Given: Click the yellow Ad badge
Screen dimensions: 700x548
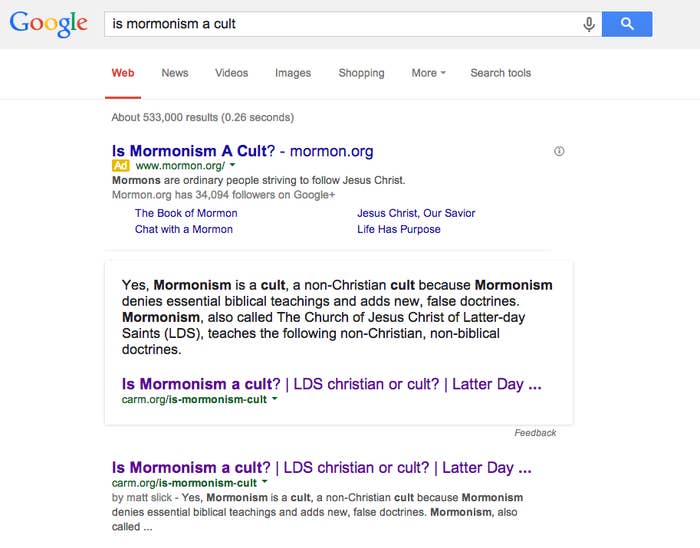Looking at the screenshot, I should pyautogui.click(x=120, y=166).
